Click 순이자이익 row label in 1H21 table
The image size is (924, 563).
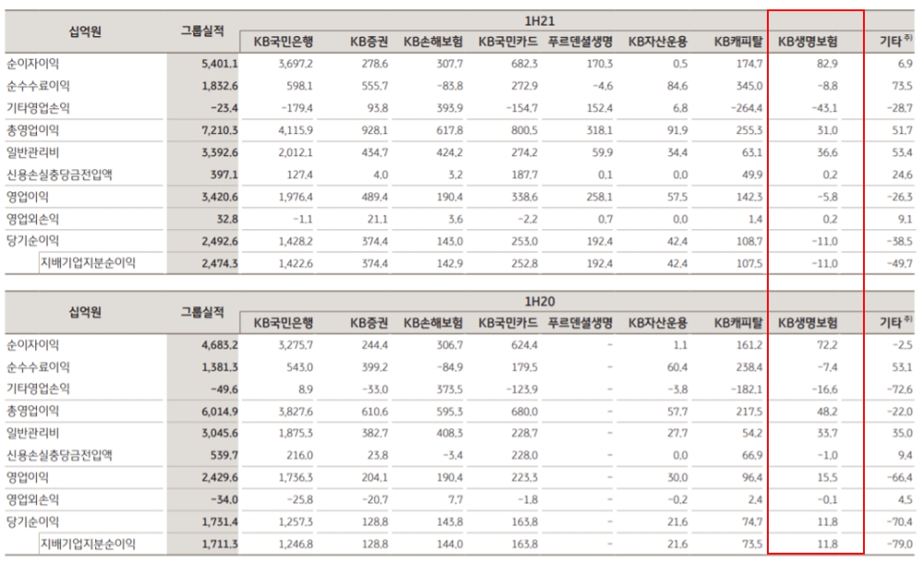pos(43,64)
